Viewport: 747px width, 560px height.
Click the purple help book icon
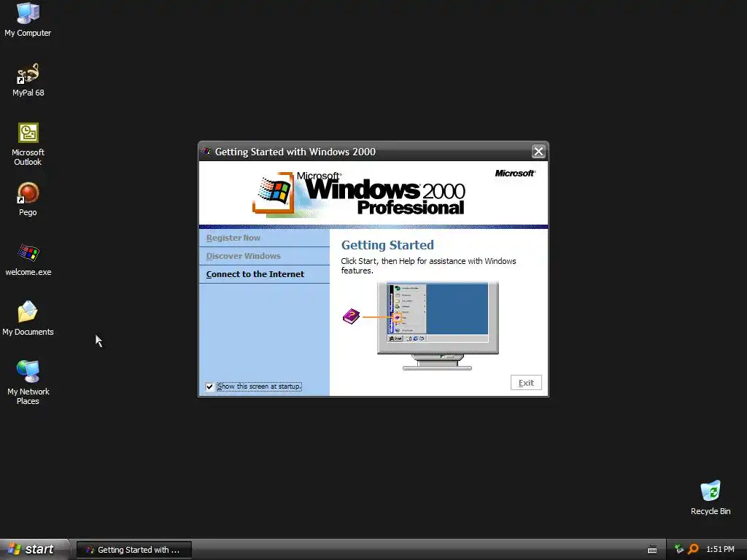[x=351, y=316]
